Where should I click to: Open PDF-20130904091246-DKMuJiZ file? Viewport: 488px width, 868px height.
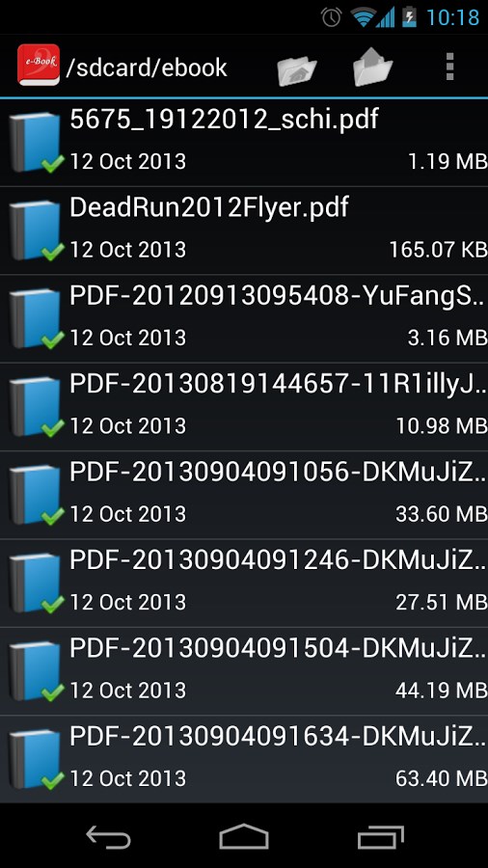tap(244, 583)
